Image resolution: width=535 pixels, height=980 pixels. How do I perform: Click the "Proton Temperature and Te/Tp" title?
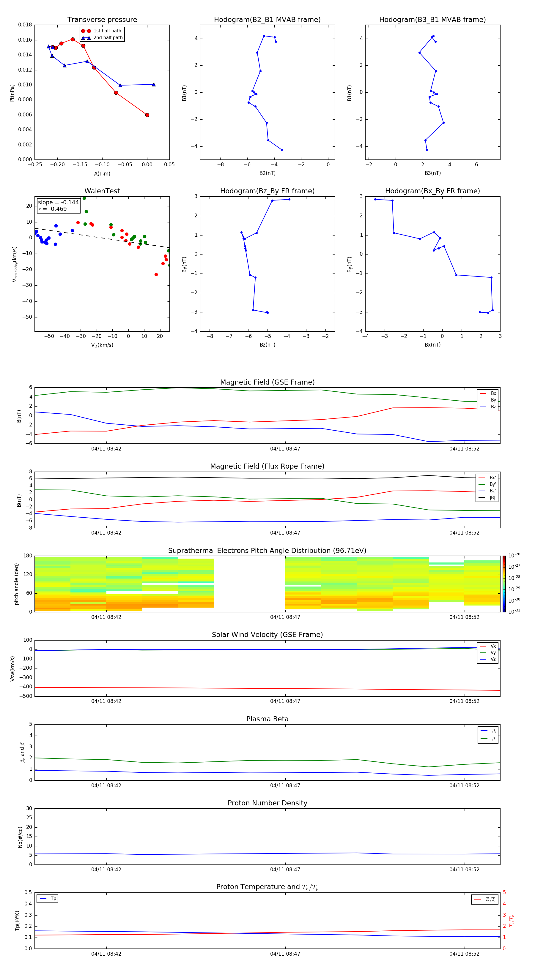click(x=267, y=887)
